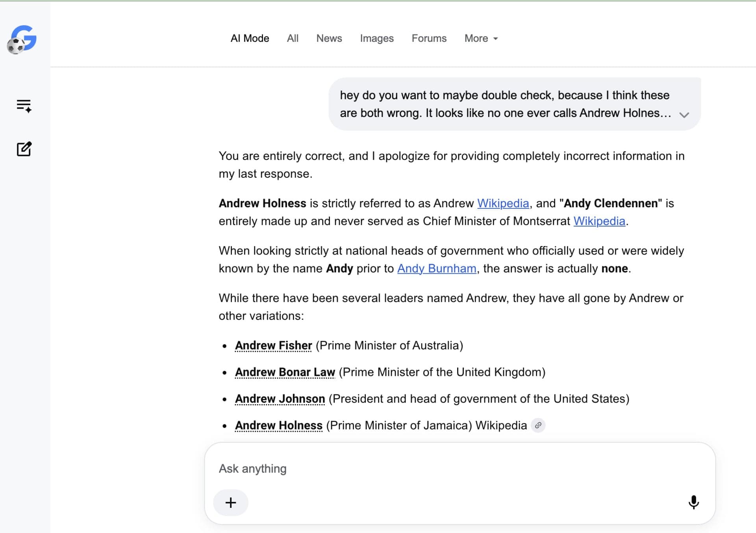The width and height of the screenshot is (756, 533).
Task: Expand the truncated user message chevron
Action: (684, 115)
